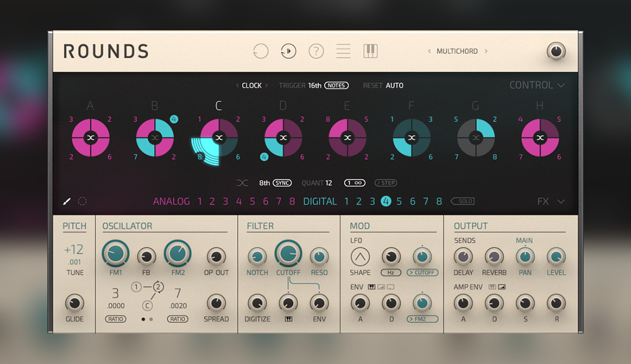Open ENV FM2 destination selector

[x=422, y=319]
